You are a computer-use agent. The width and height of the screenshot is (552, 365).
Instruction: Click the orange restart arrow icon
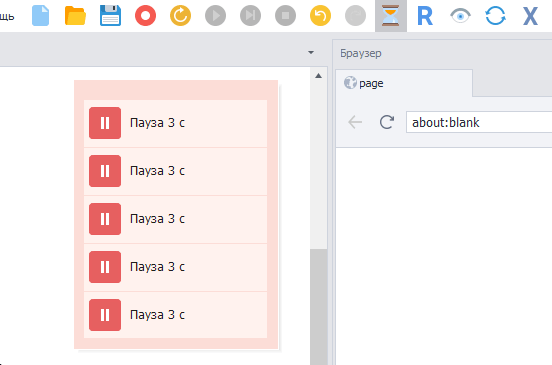coord(180,16)
